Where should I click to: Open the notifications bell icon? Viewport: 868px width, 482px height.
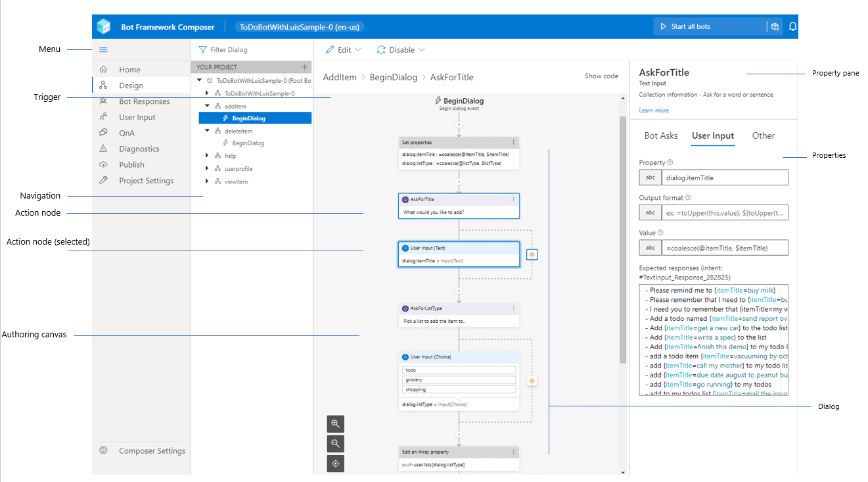point(792,27)
